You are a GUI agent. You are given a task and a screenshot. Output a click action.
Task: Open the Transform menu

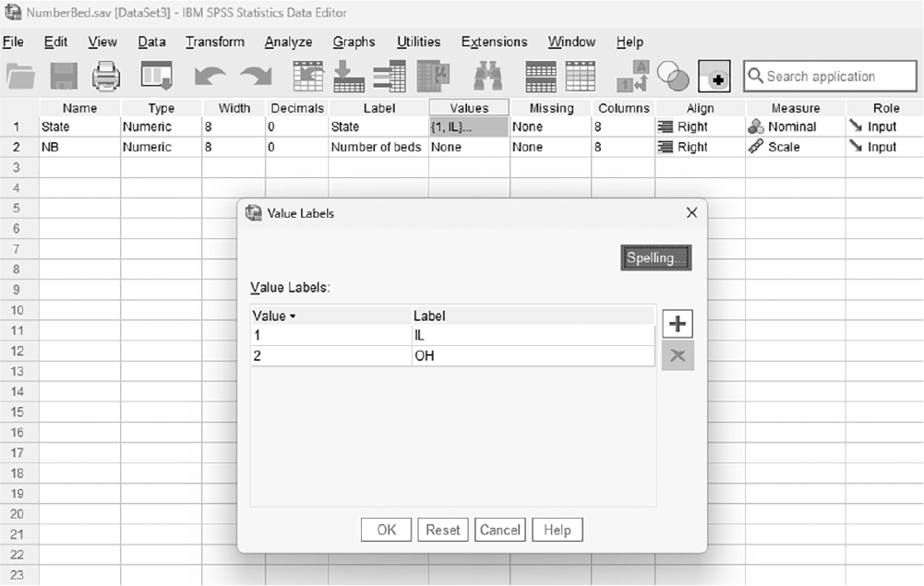215,42
